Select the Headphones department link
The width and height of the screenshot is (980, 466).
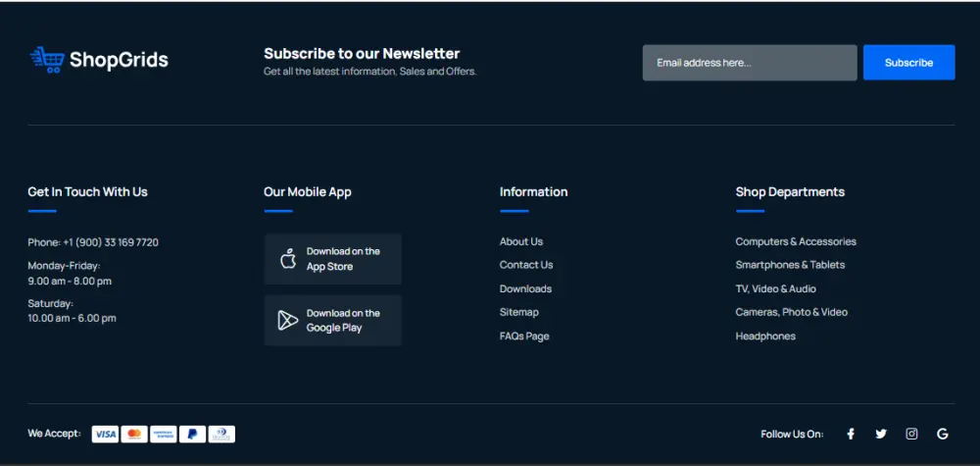click(x=765, y=336)
